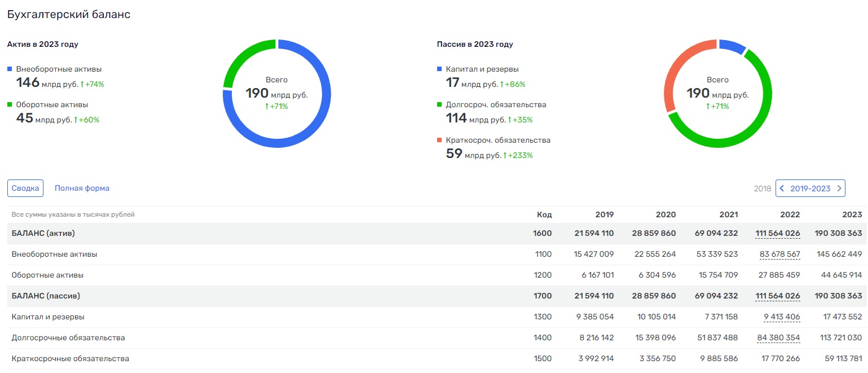Viewport: 868px width, 373px height.
Task: Select the Сводка tab
Action: click(x=25, y=188)
